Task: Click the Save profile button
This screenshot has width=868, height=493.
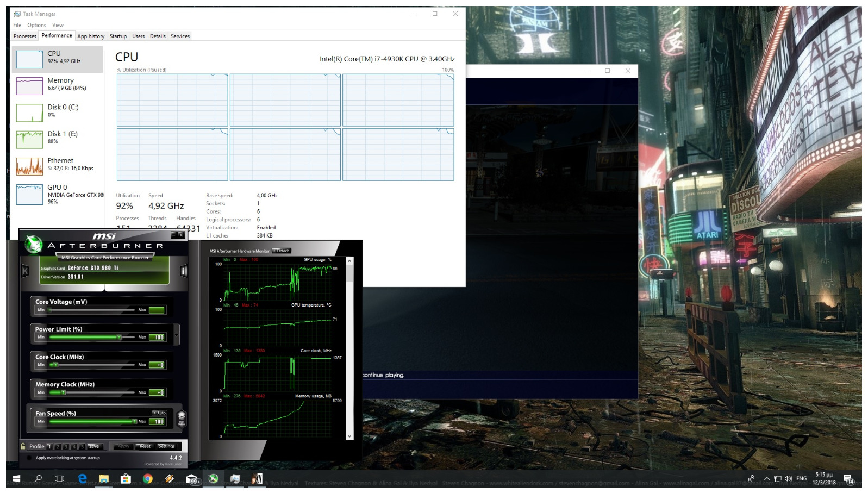Action: [94, 446]
